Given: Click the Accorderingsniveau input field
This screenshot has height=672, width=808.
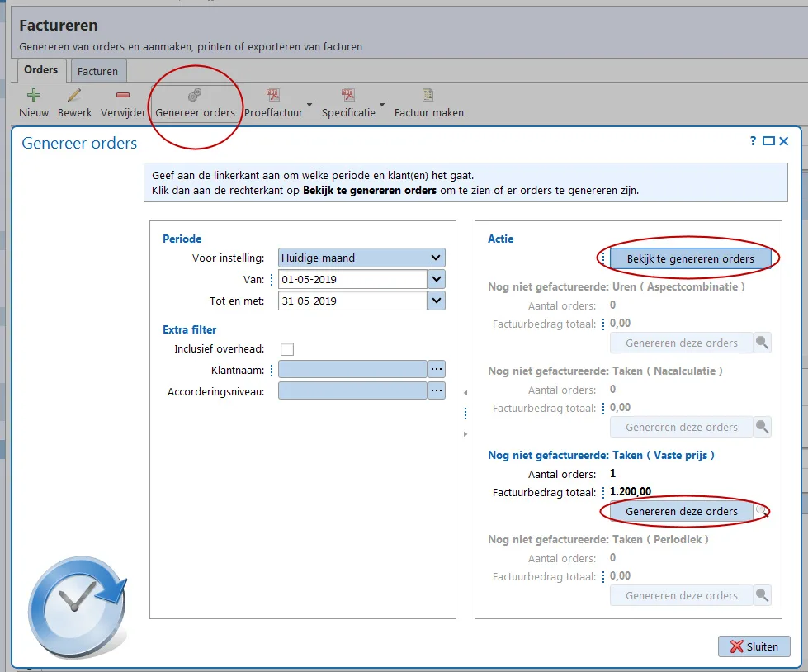Looking at the screenshot, I should 352,390.
